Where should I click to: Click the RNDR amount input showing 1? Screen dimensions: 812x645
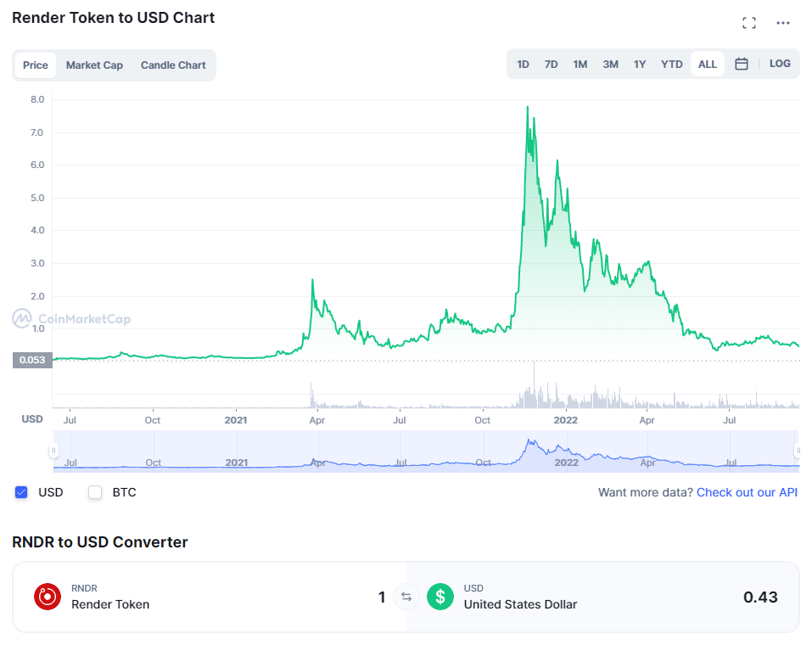click(382, 597)
